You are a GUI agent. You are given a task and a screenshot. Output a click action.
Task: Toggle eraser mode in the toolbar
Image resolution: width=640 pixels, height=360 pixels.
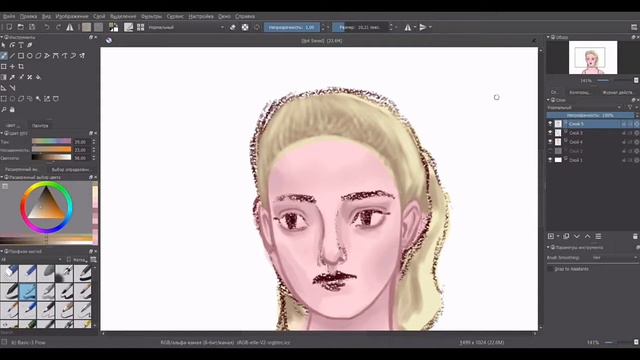pyautogui.click(x=233, y=27)
